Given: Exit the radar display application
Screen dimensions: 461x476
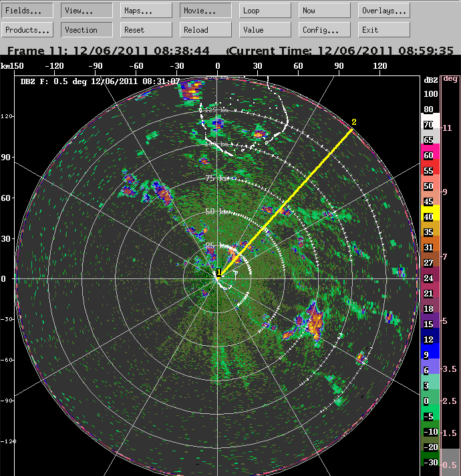Looking at the screenshot, I should (384, 30).
